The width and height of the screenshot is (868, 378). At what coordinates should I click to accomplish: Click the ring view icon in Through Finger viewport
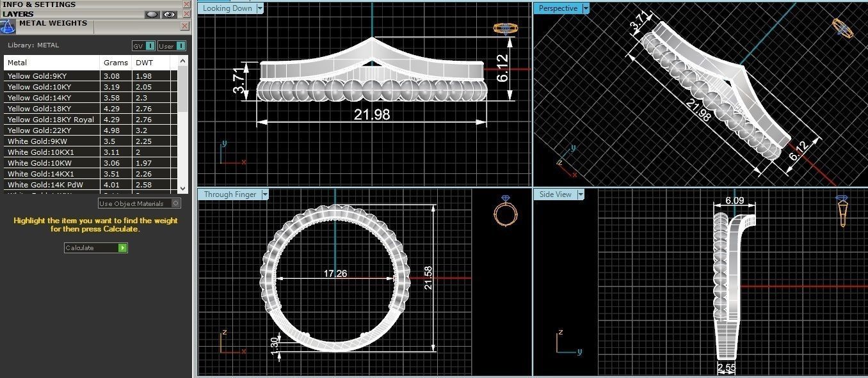click(505, 210)
